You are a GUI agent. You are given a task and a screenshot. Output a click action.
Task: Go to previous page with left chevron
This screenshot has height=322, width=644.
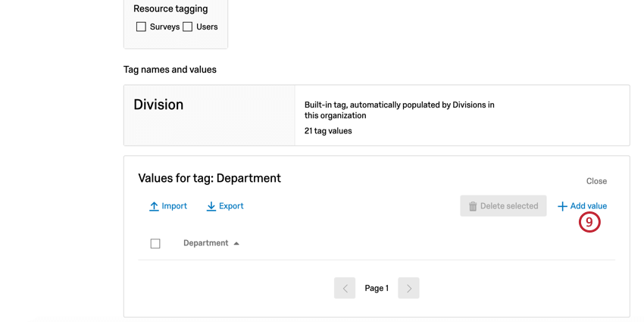pyautogui.click(x=345, y=288)
